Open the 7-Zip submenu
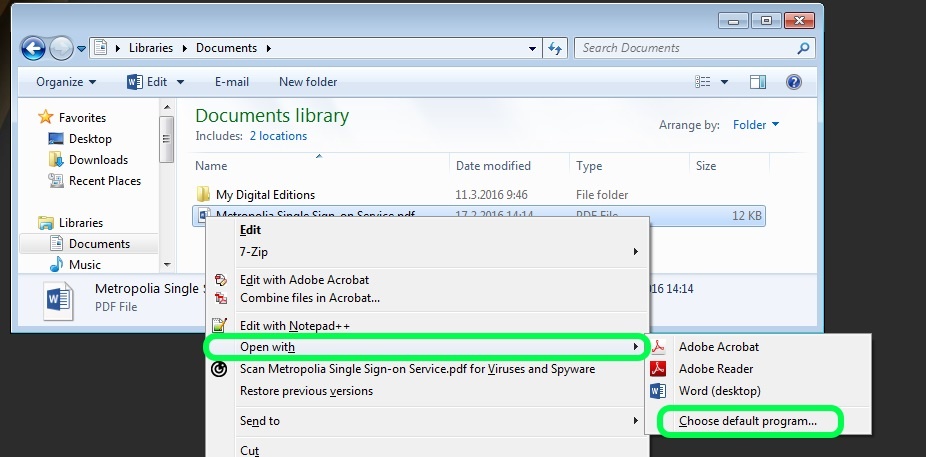 point(428,252)
